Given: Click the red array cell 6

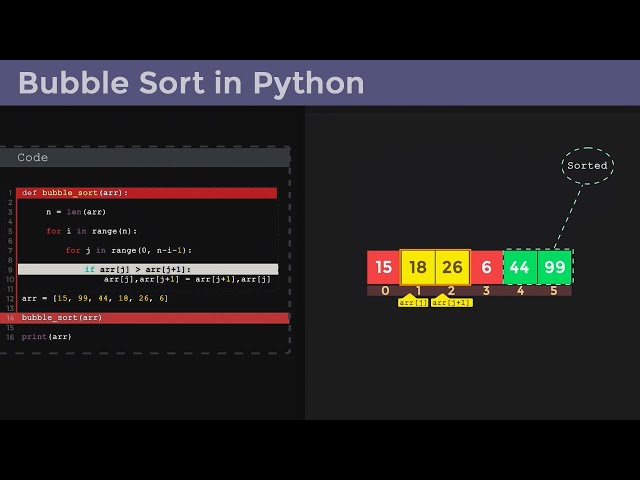Looking at the screenshot, I should pyautogui.click(x=487, y=267).
